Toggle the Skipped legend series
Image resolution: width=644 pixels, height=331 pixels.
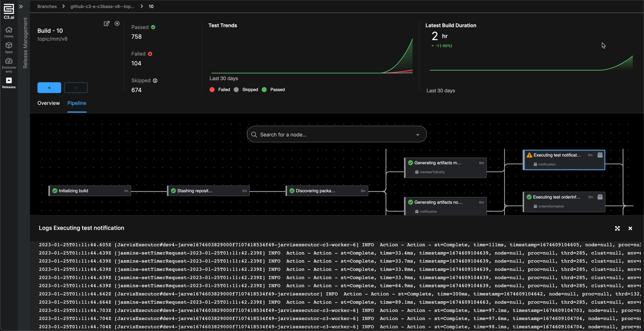tap(246, 90)
